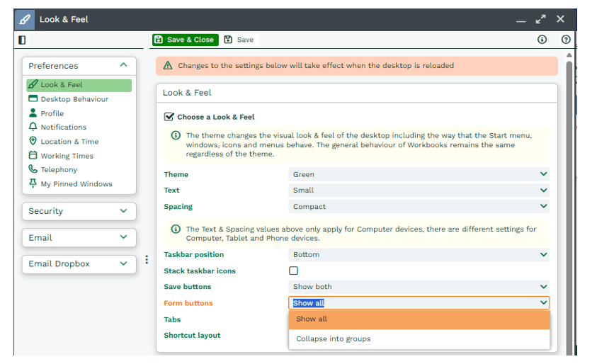Click the vertical scrollbar on the right
Screen dimensions: 597x364
click(x=569, y=205)
